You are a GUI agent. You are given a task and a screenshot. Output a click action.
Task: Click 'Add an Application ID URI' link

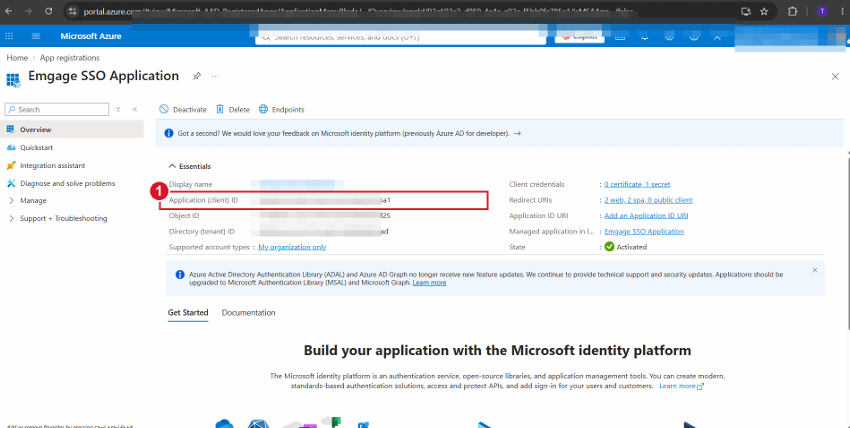[x=646, y=216]
